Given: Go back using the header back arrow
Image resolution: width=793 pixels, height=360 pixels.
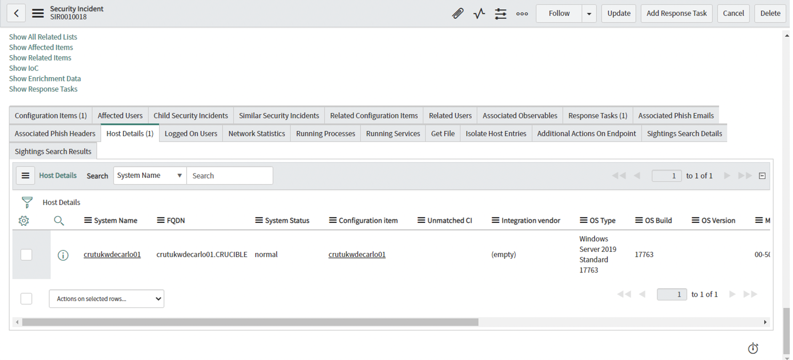Looking at the screenshot, I should point(16,14).
